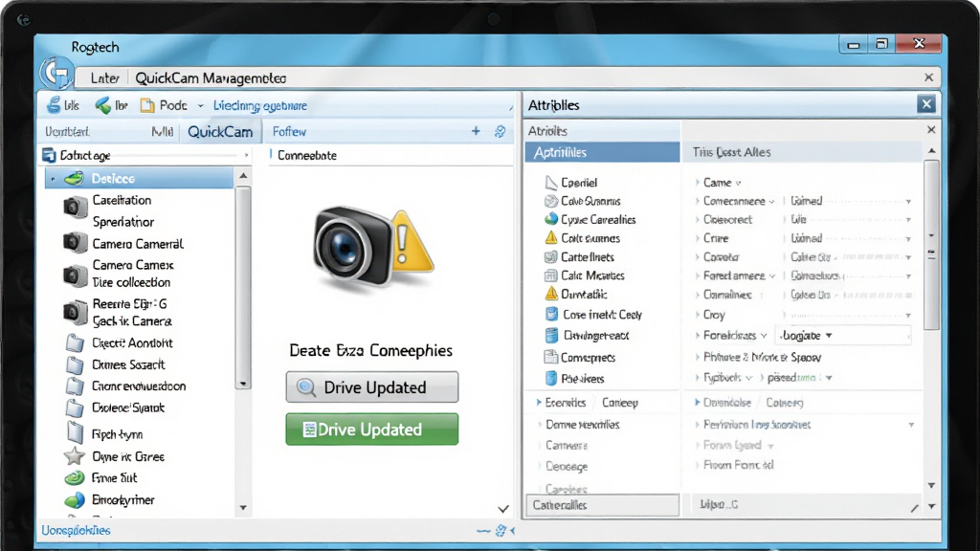Expand the 'Fevimiure Ireg Sooriivet' row
Viewport: 980px width, 551px height.
click(x=698, y=425)
